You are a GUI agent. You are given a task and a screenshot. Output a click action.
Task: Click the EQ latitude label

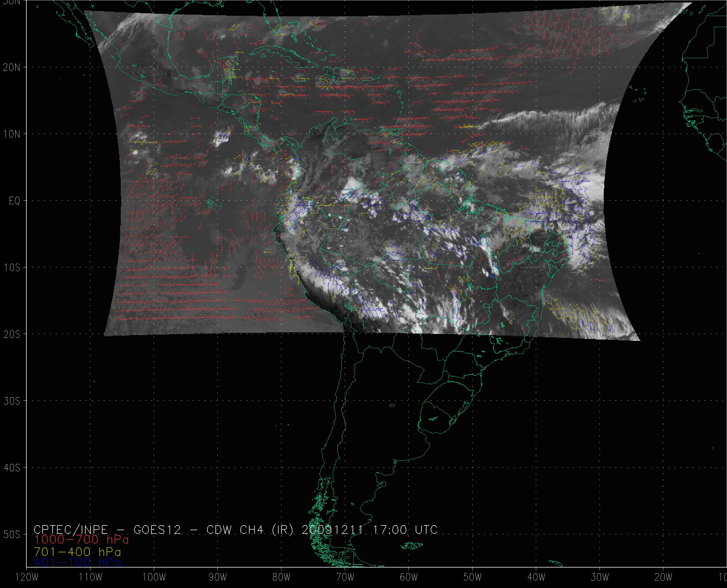tap(15, 201)
